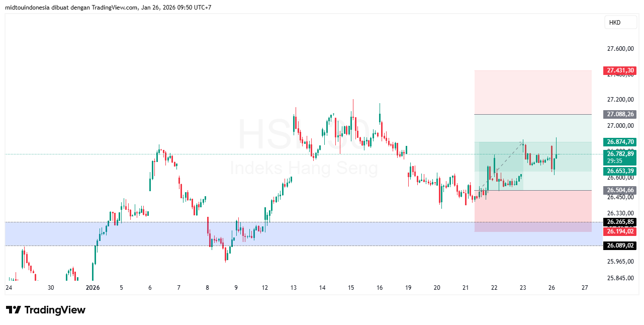Select date 13 on the time axis
Image resolution: width=644 pixels, height=325 pixels.
[293, 288]
